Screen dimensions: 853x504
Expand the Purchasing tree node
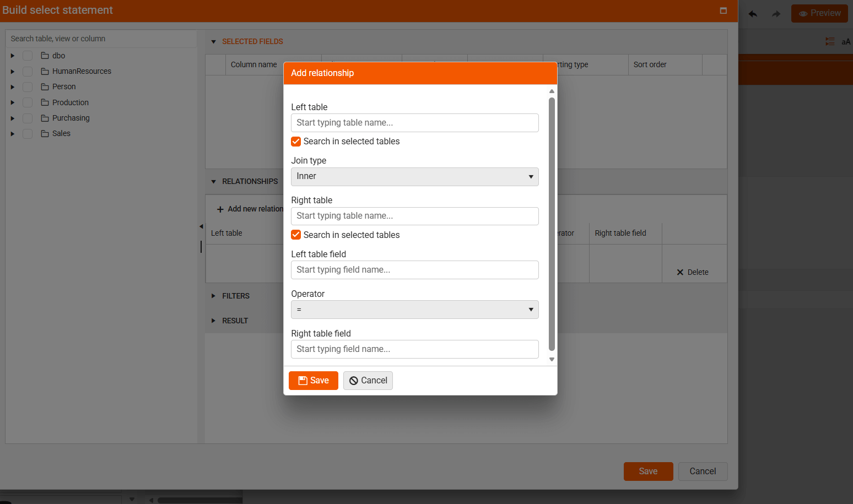pyautogui.click(x=13, y=118)
